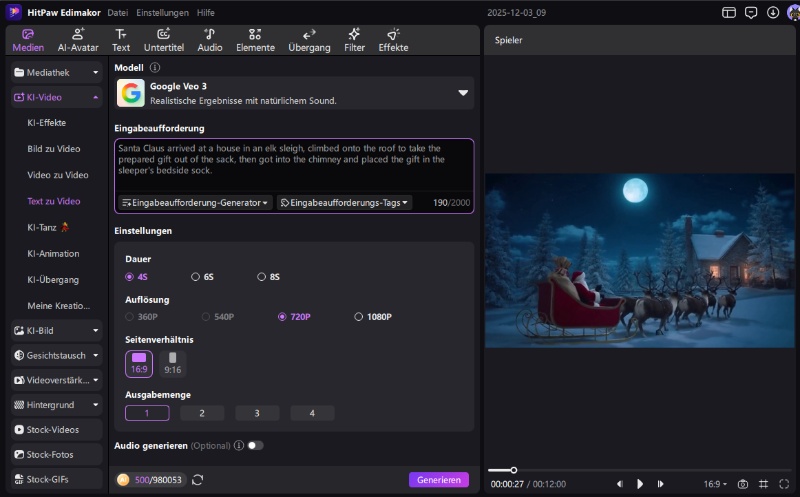Open Eingabeaufforderungs-Tags dropdown
The width and height of the screenshot is (800, 497).
pyautogui.click(x=345, y=203)
